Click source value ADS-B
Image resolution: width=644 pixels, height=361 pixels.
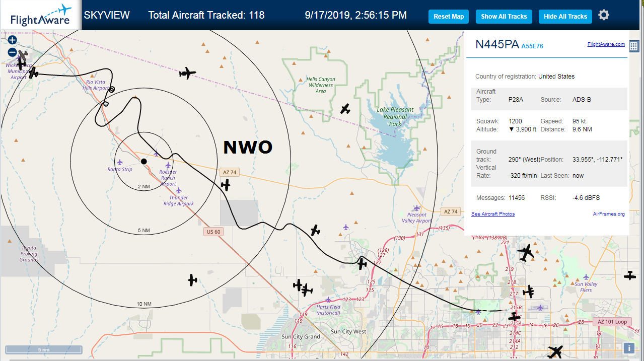[582, 100]
